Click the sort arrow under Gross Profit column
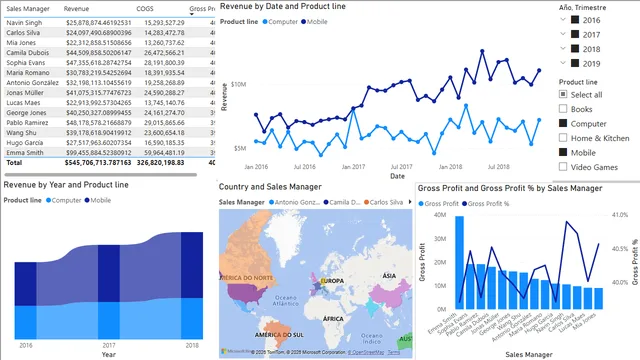The width and height of the screenshot is (640, 360). (191, 14)
